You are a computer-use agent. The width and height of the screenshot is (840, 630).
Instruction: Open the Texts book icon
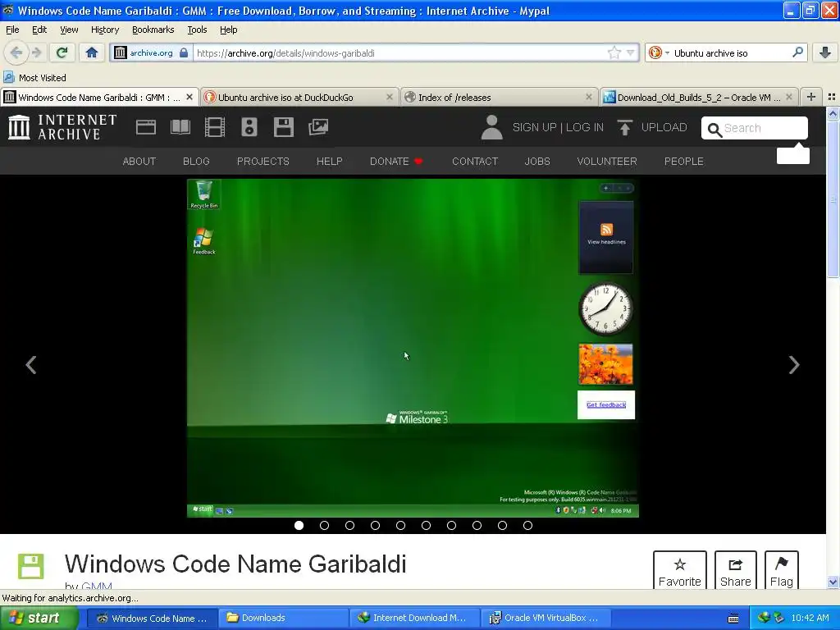coord(180,127)
